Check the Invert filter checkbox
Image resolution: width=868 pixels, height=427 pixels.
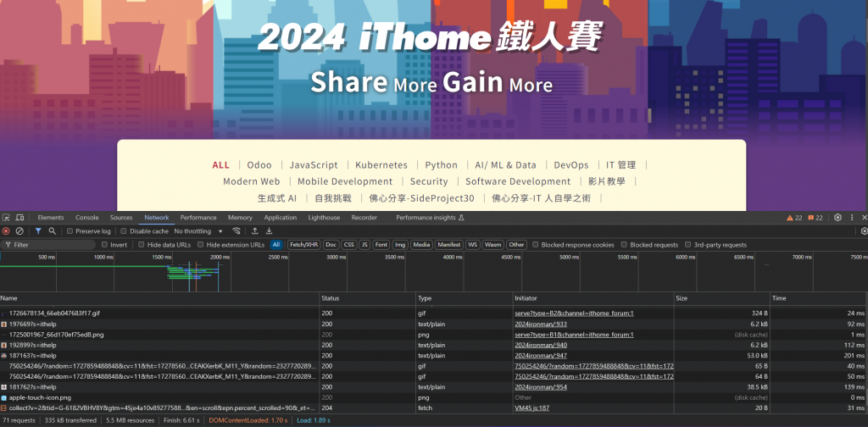(x=104, y=245)
